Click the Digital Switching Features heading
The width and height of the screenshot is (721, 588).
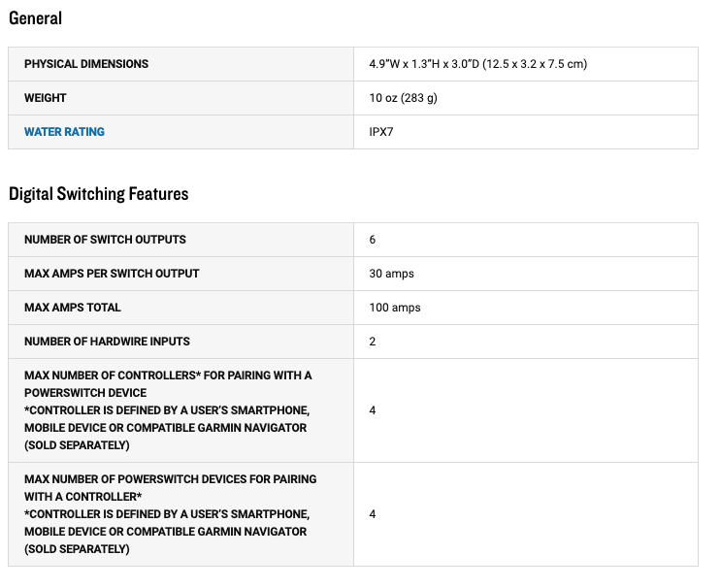[98, 194]
